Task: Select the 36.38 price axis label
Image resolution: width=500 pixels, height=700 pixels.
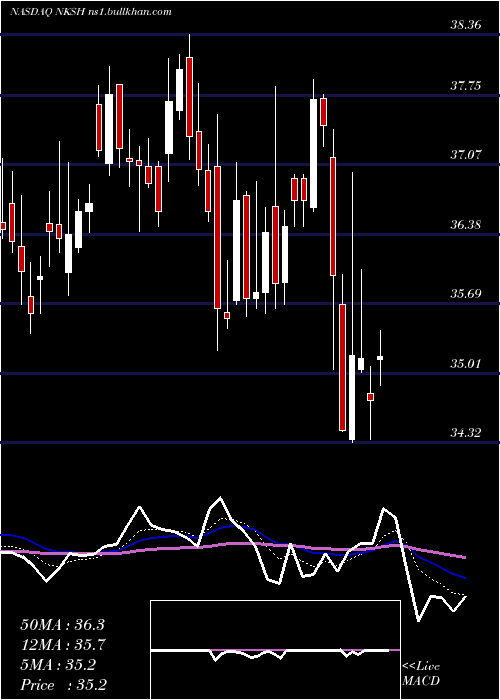Action: click(466, 224)
